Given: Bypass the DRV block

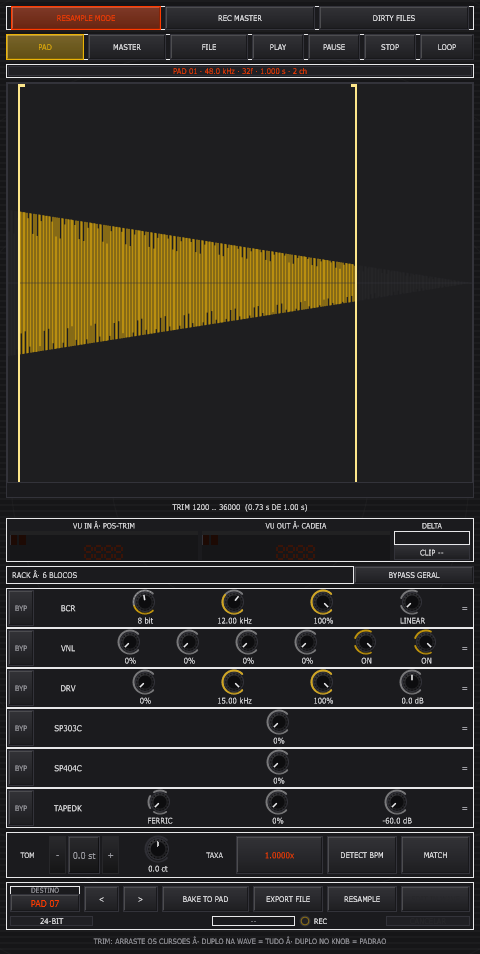Looking at the screenshot, I should point(21,688).
